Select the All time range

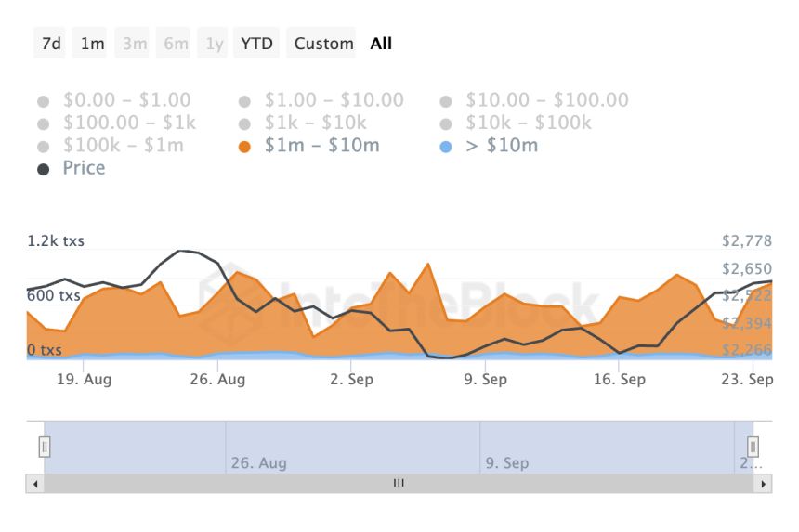click(381, 44)
